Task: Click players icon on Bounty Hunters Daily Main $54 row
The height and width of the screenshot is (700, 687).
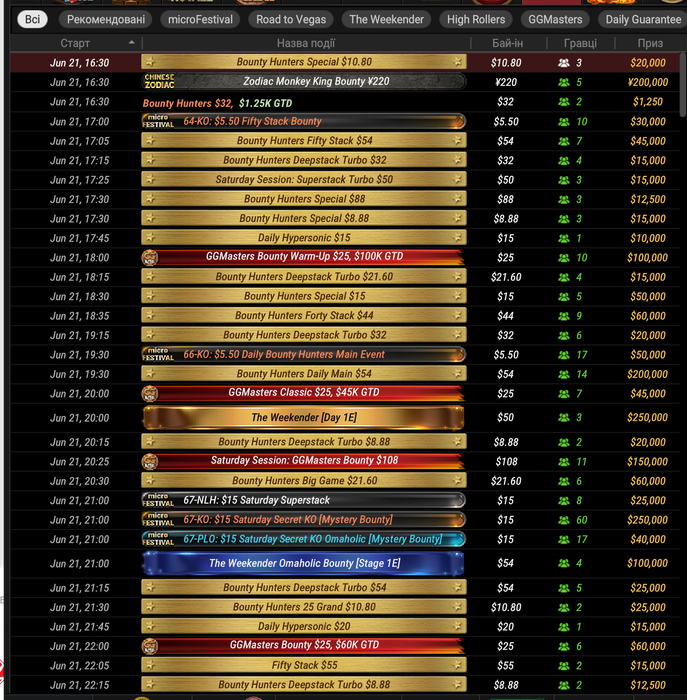Action: (564, 375)
